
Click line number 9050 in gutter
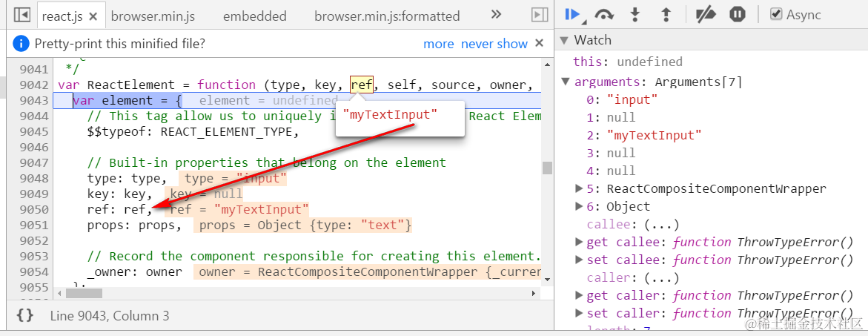coord(34,210)
